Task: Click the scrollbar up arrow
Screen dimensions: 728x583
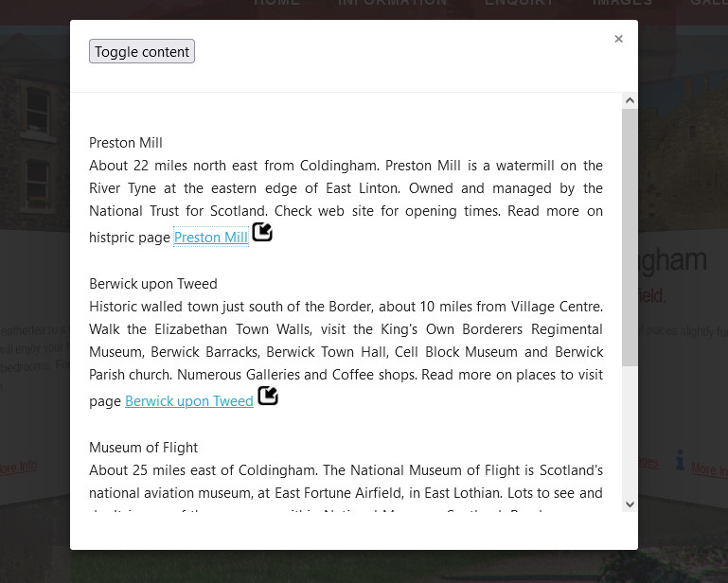Action: (630, 100)
